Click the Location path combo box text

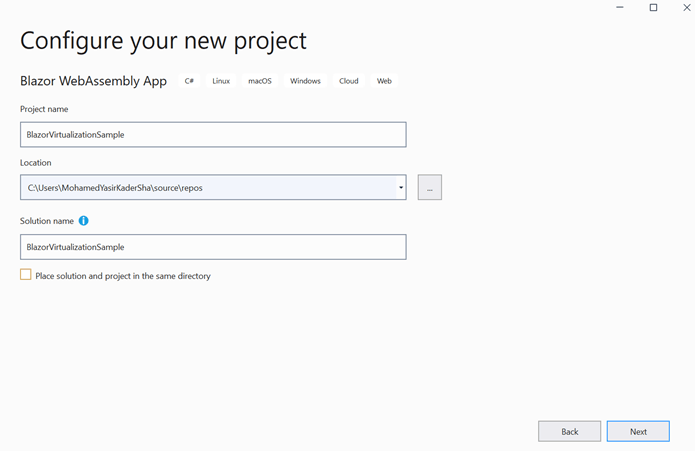pyautogui.click(x=200, y=187)
